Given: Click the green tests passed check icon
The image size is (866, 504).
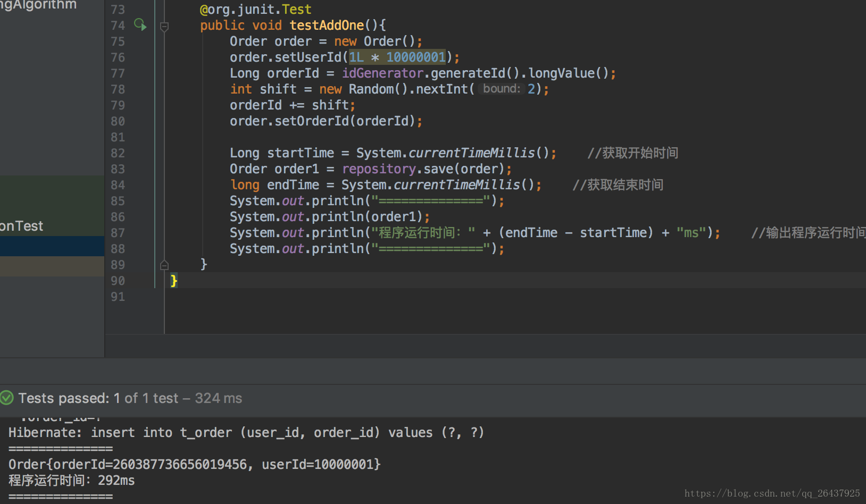Looking at the screenshot, I should pyautogui.click(x=6, y=398).
